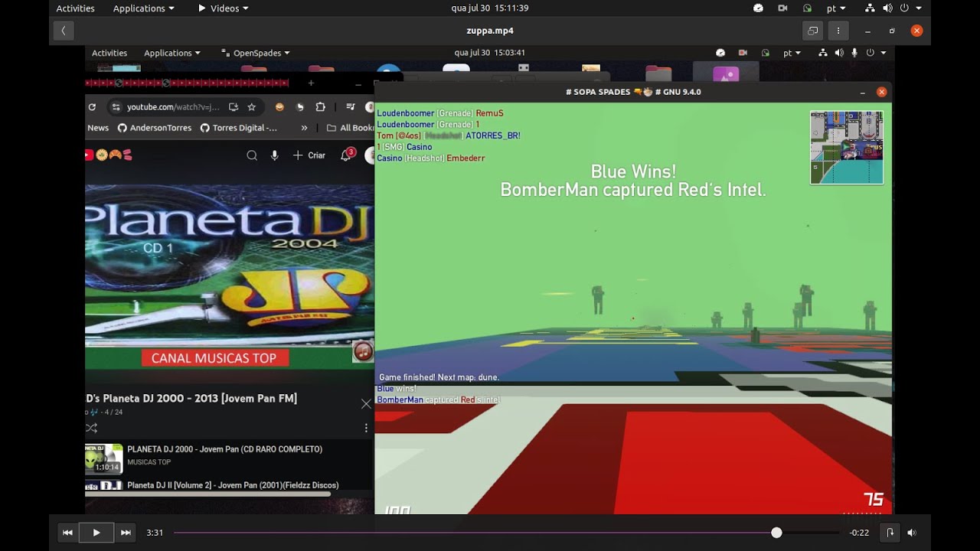Close the Planeta DJ playlist panel
The height and width of the screenshot is (551, 980).
click(x=366, y=403)
